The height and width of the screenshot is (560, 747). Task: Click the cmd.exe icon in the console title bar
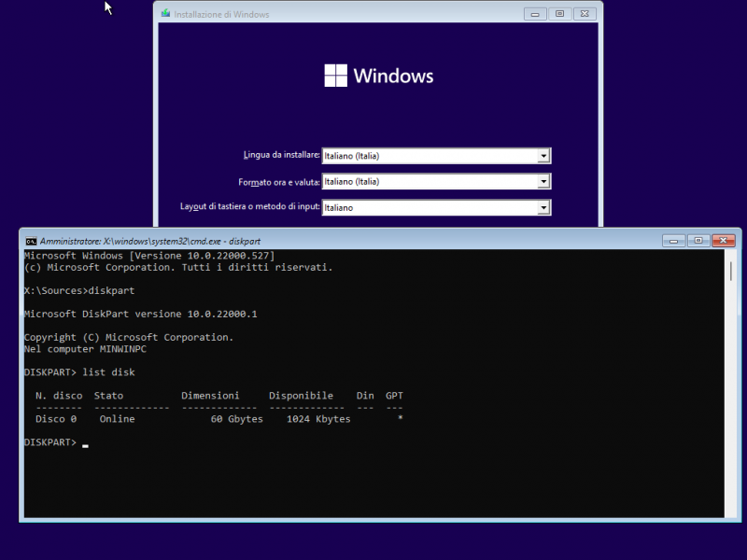click(31, 241)
